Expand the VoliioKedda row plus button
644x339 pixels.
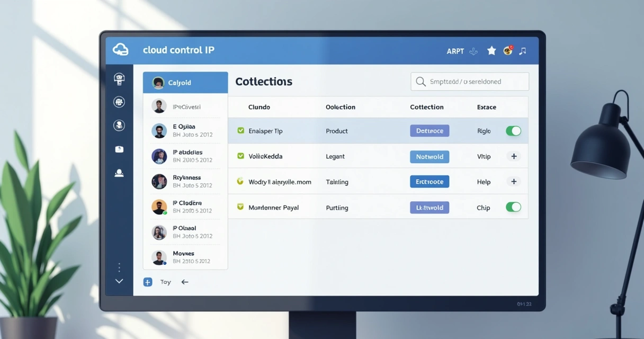coord(513,156)
